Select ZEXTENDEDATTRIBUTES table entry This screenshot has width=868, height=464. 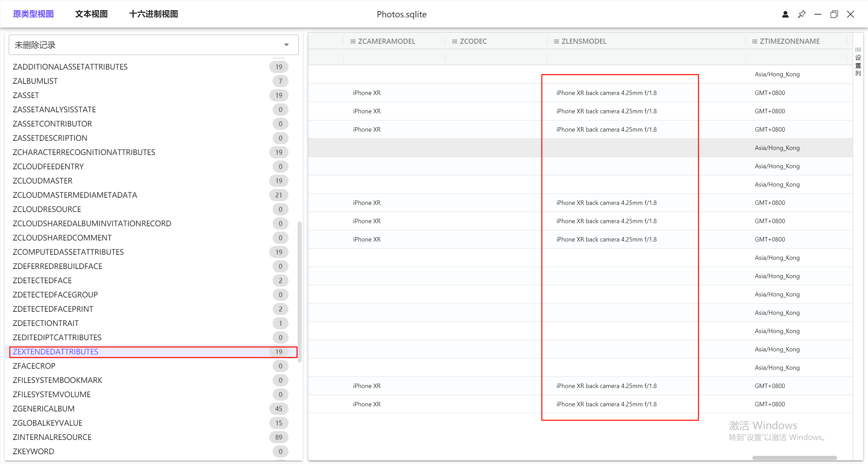55,352
